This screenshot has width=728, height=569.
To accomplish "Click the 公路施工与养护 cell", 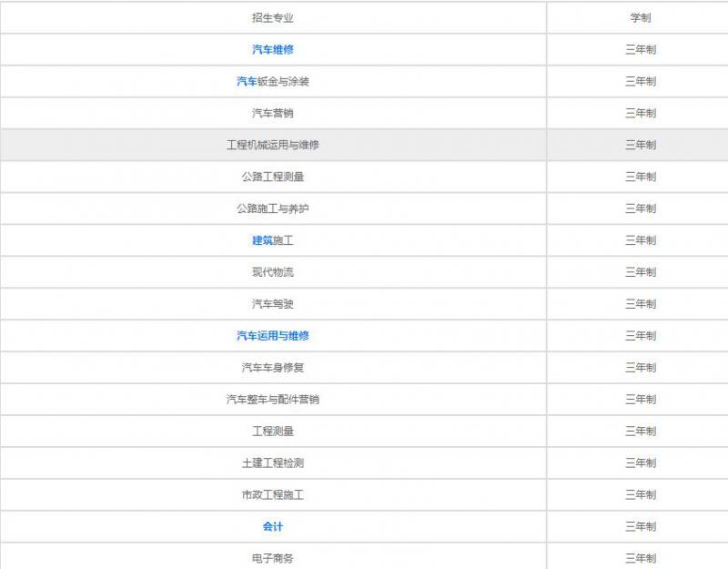I will pos(270,207).
